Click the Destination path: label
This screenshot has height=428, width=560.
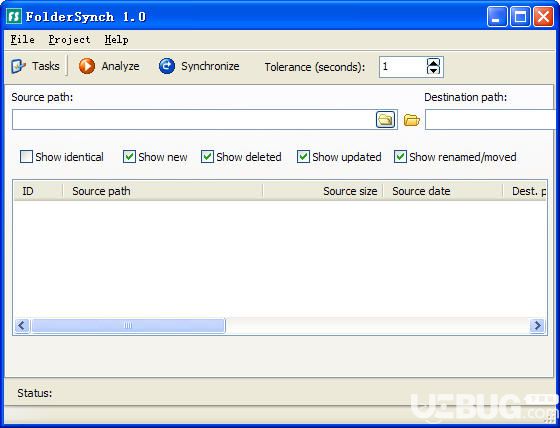465,97
